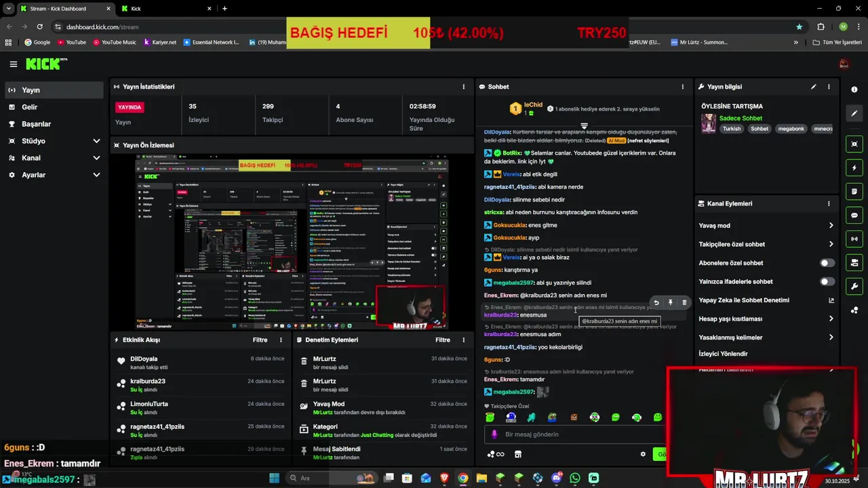The image size is (868, 488).
Task: Send the chat message with the green button
Action: (661, 454)
